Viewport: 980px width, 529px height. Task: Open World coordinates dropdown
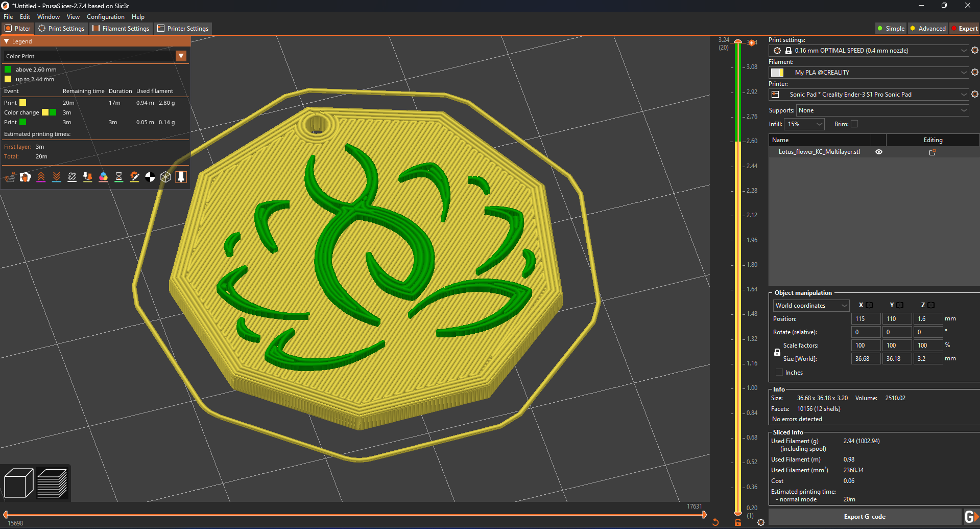pyautogui.click(x=811, y=306)
